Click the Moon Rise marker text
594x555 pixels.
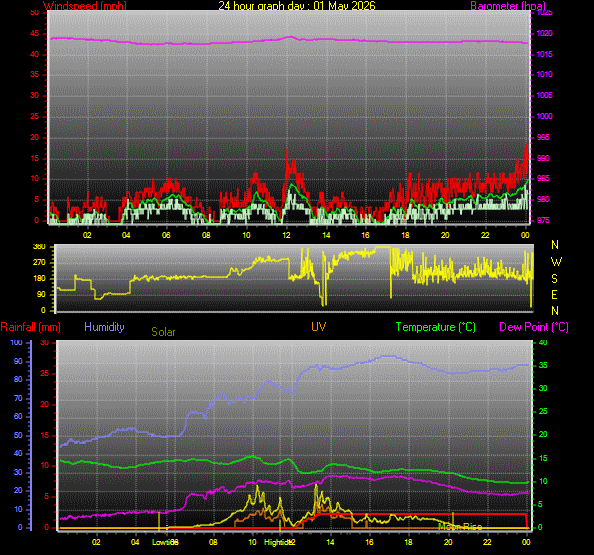coord(460,527)
